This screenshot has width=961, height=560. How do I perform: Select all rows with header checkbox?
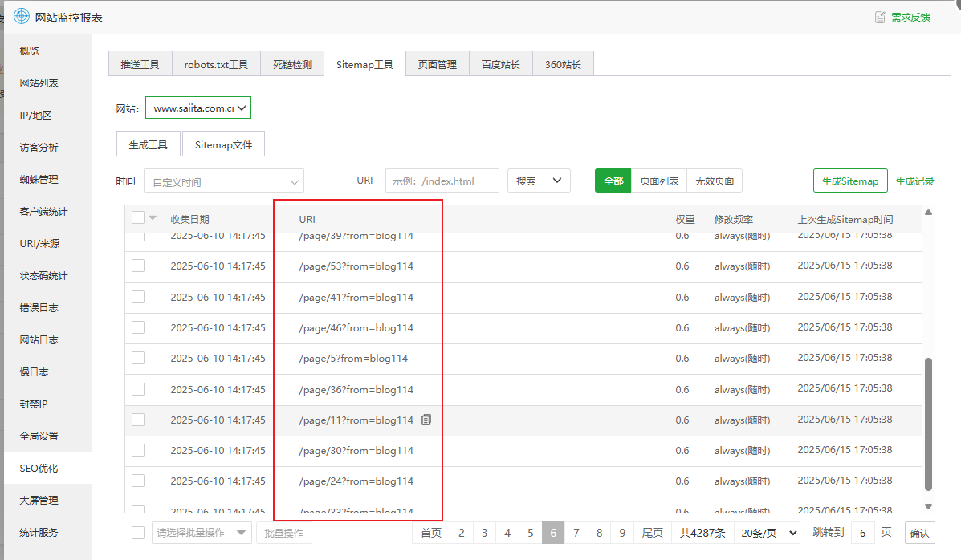(x=138, y=218)
